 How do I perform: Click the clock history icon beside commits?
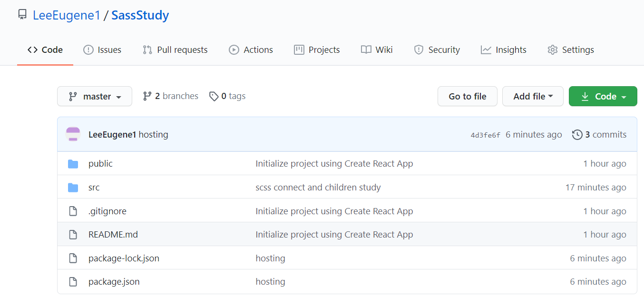(x=577, y=135)
